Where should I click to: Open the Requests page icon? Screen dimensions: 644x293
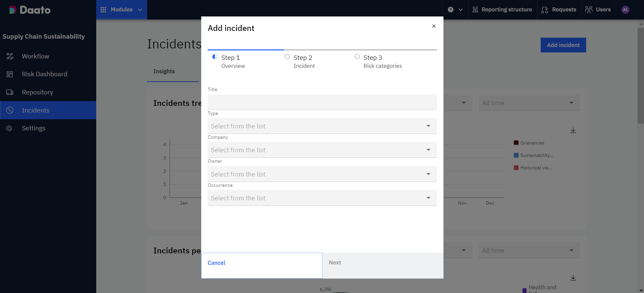point(544,10)
